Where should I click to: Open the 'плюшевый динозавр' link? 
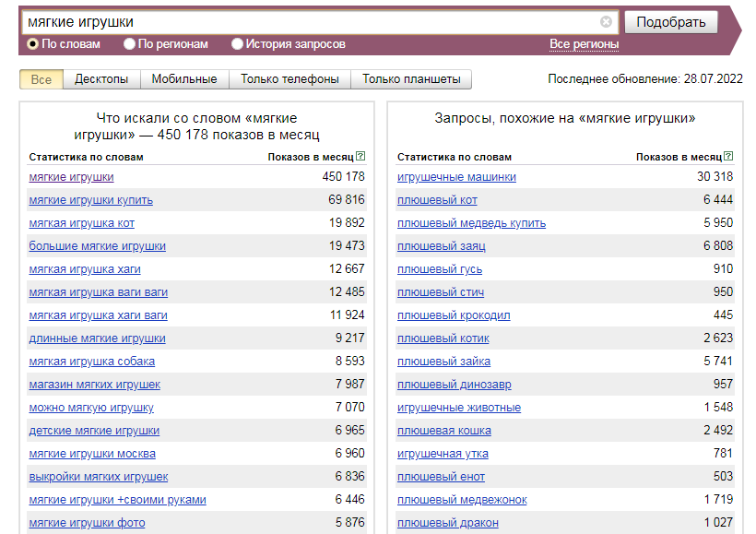coord(455,385)
